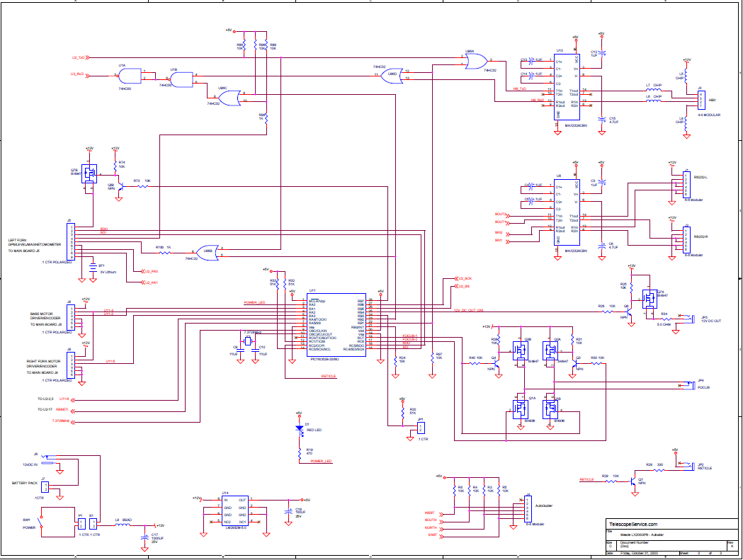
Task: Click the 7.3728MHz crystal Y1 symbol
Action: pos(248,341)
